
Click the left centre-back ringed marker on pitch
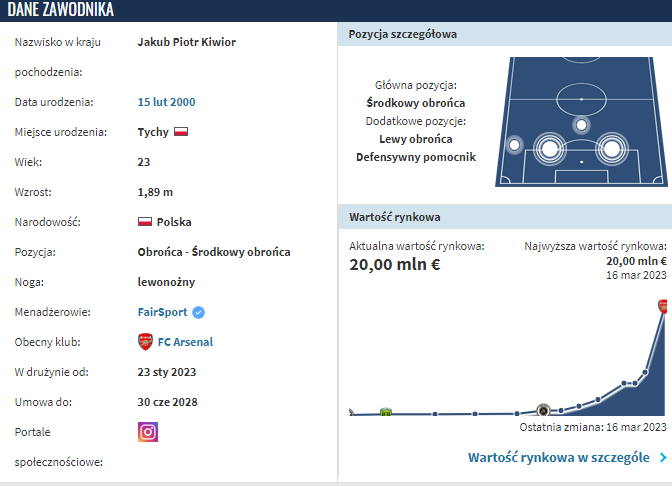tap(550, 149)
